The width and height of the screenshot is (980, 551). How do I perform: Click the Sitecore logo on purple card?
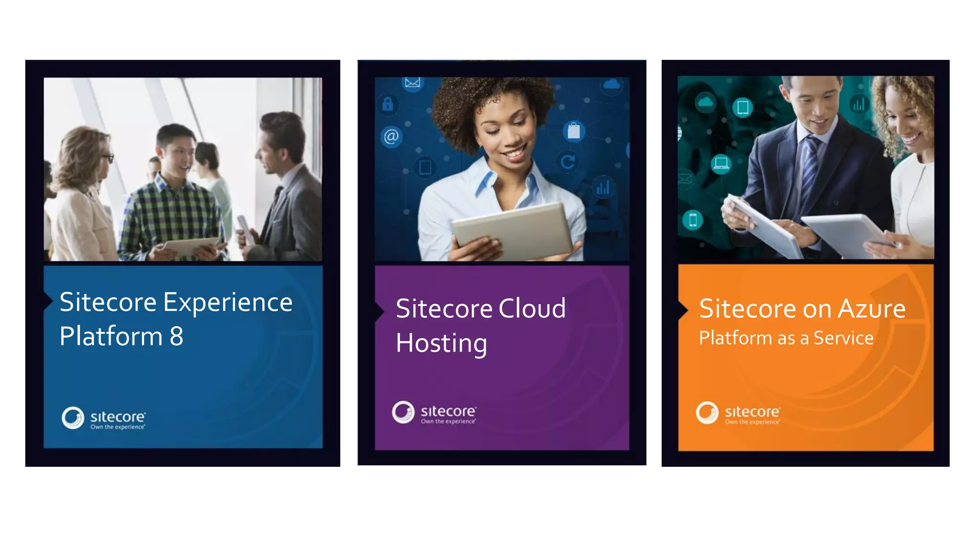[434, 412]
